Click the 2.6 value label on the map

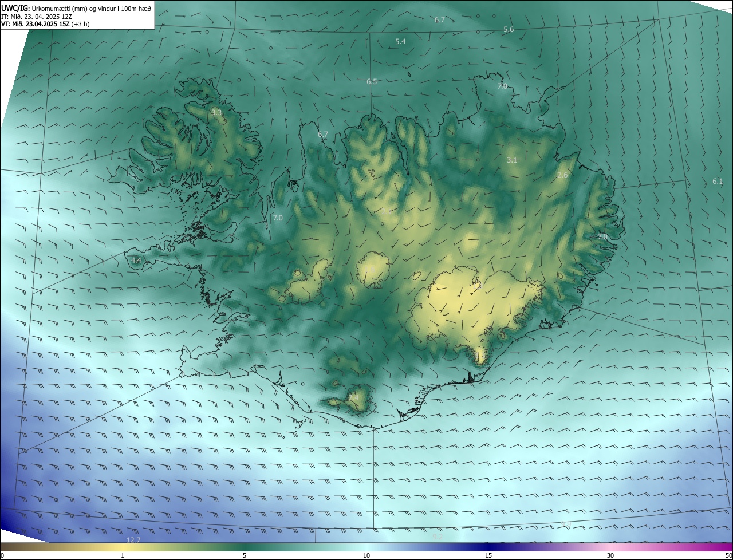click(562, 175)
